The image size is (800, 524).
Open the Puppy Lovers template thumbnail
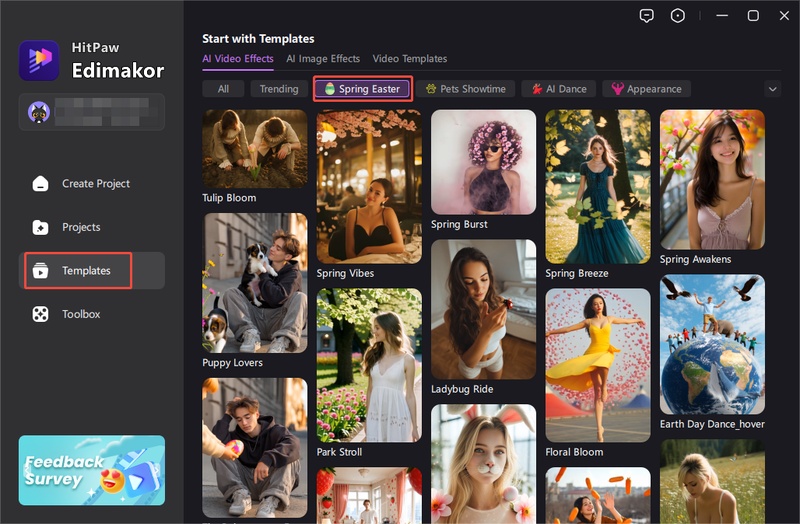click(x=255, y=283)
